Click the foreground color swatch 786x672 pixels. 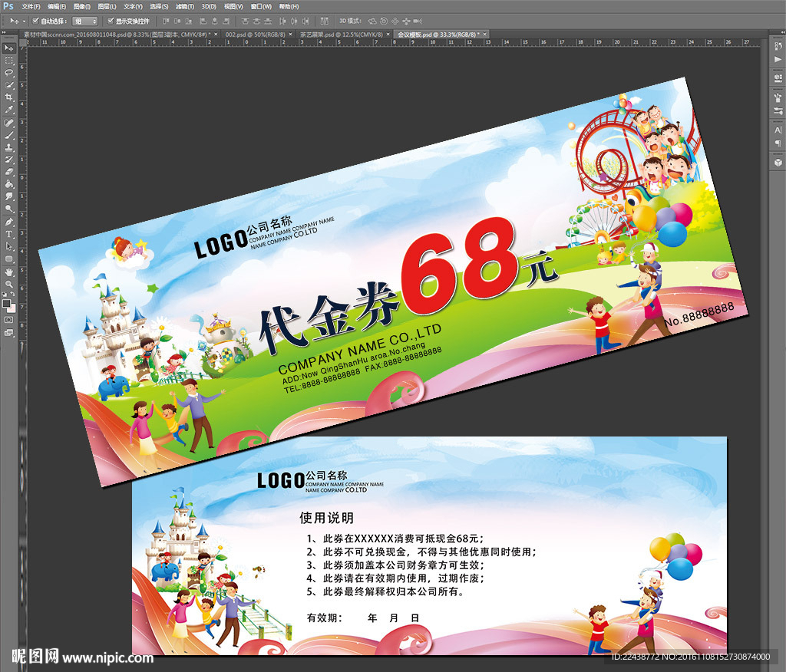[6, 303]
